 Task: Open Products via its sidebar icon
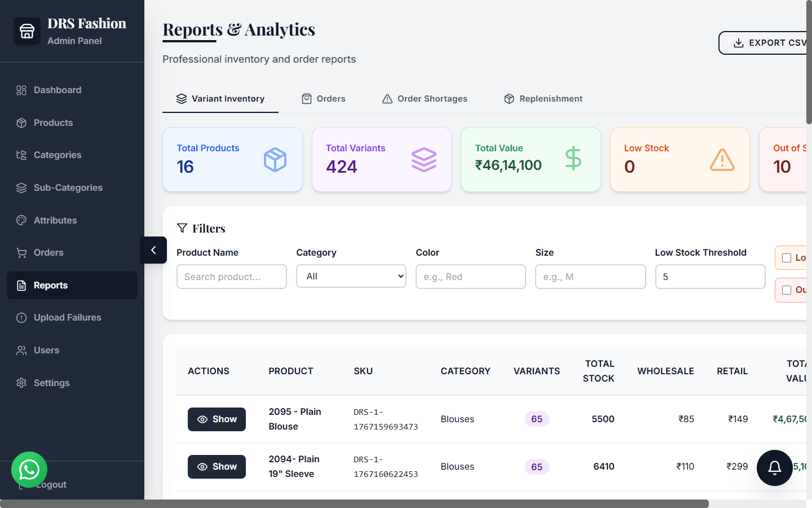tap(21, 122)
